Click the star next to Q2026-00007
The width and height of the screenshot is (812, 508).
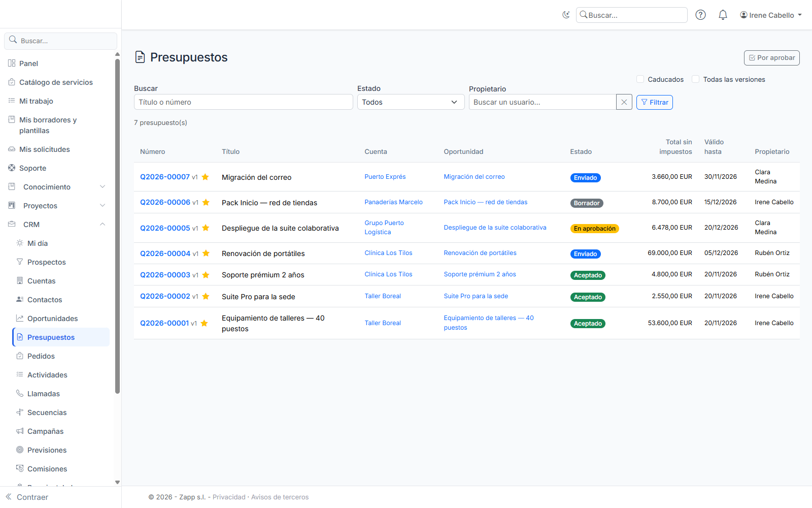(x=206, y=177)
